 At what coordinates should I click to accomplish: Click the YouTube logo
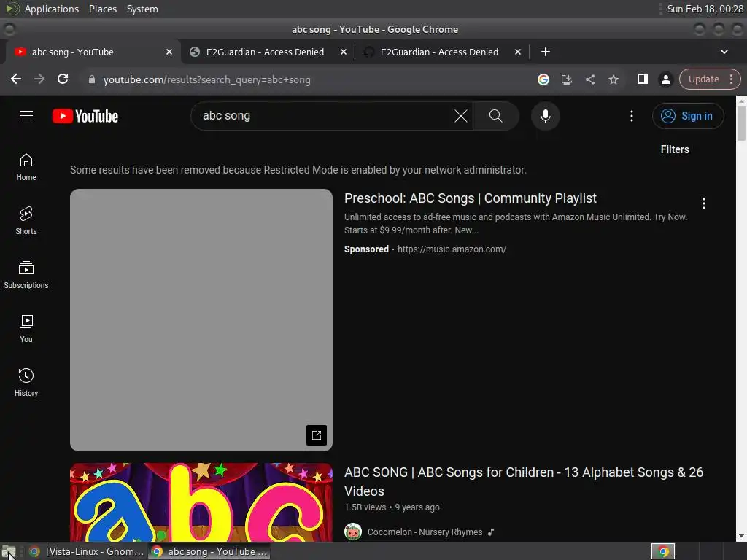tap(85, 116)
